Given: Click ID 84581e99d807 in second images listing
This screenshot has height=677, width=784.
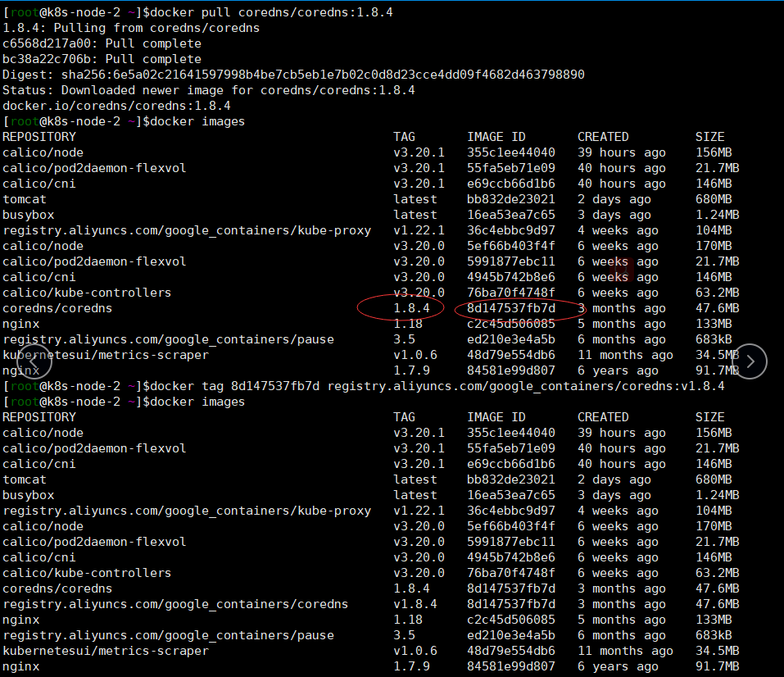Looking at the screenshot, I should tap(511, 666).
